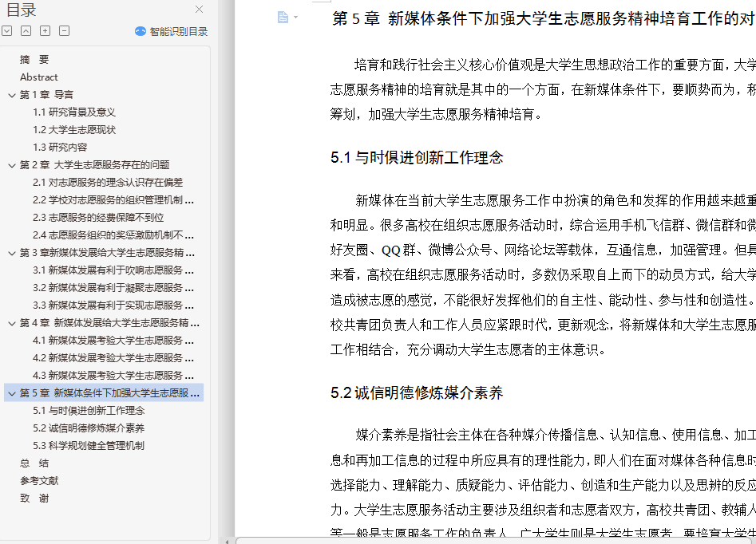Open 5.2 诚信明德修炼媒介素养 in outline
The image size is (756, 544).
tap(89, 428)
